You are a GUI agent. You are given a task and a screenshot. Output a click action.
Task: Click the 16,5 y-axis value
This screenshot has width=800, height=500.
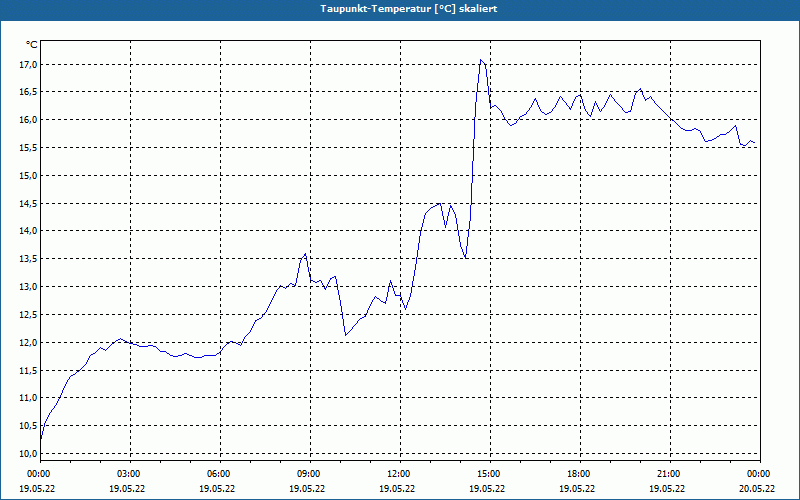[29, 92]
